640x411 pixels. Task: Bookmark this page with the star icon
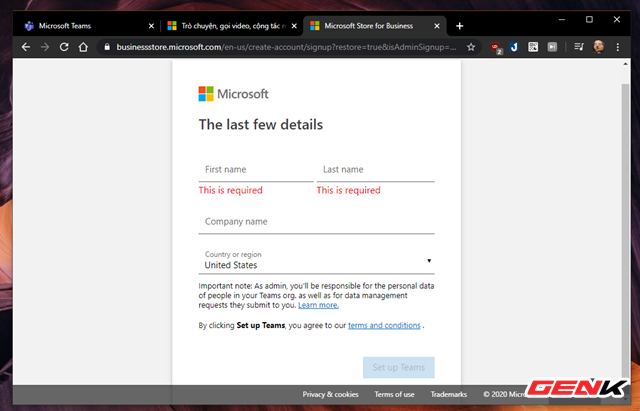pyautogui.click(x=470, y=46)
